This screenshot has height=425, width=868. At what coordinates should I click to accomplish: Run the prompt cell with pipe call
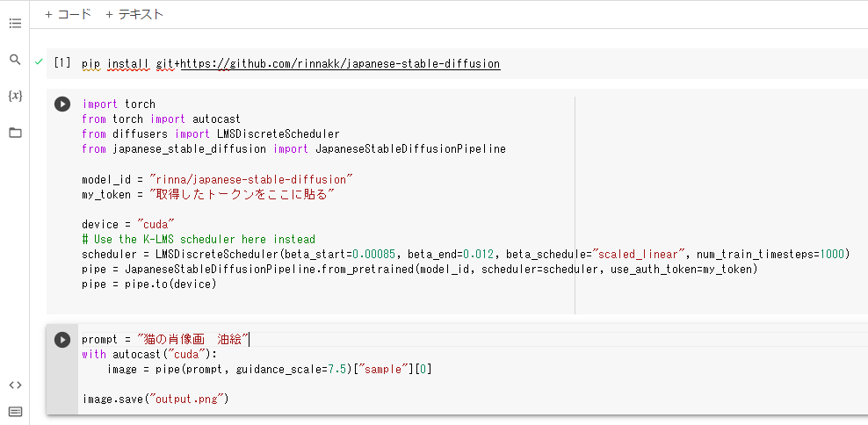(x=62, y=339)
